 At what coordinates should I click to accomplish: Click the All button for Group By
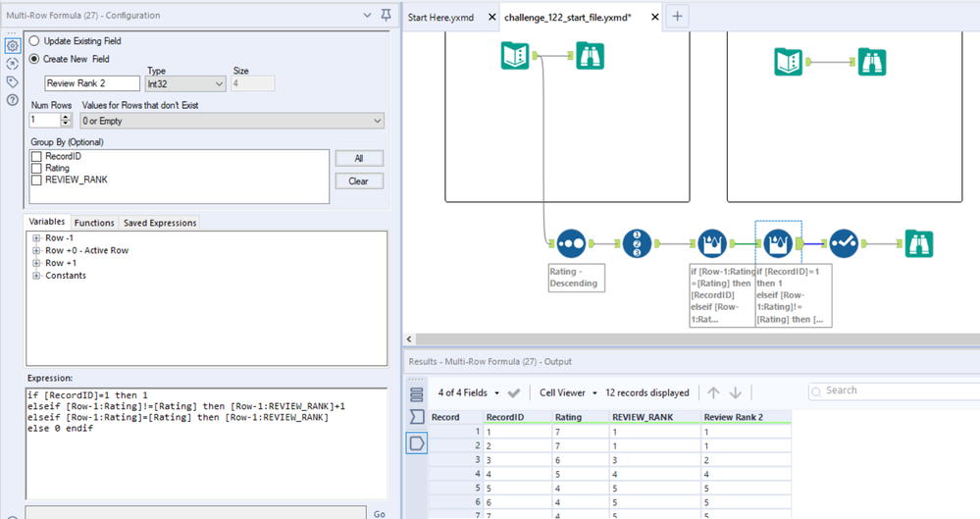(358, 158)
